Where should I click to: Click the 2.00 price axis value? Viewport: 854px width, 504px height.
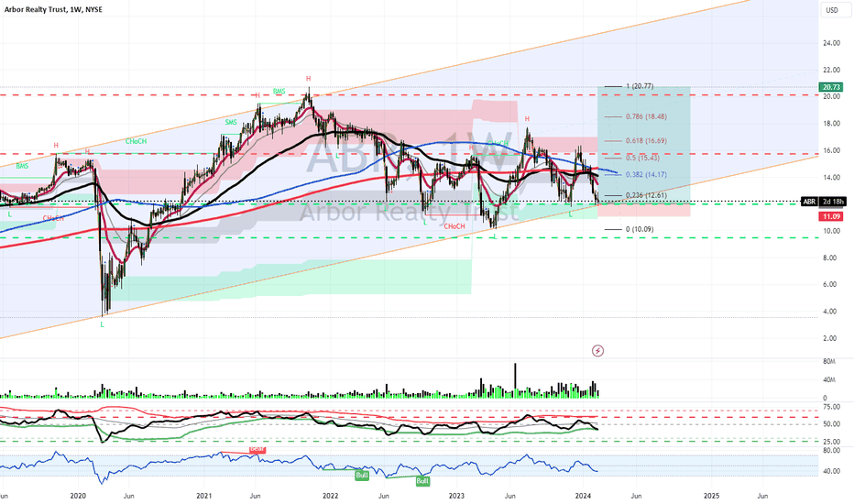831,338
